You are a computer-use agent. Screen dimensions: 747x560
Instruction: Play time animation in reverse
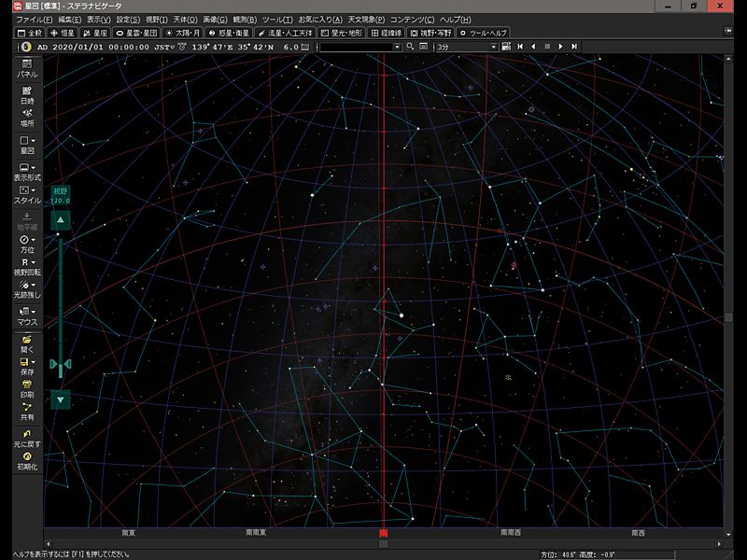point(533,46)
